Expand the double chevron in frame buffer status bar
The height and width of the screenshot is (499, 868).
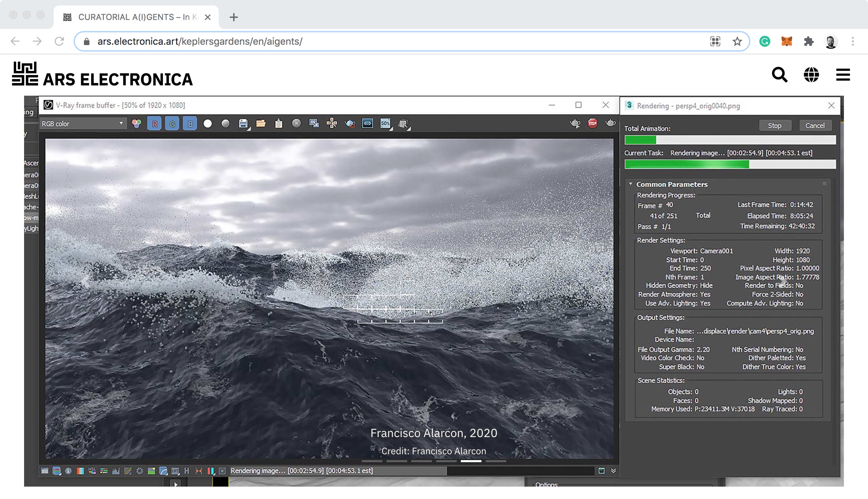[x=613, y=471]
